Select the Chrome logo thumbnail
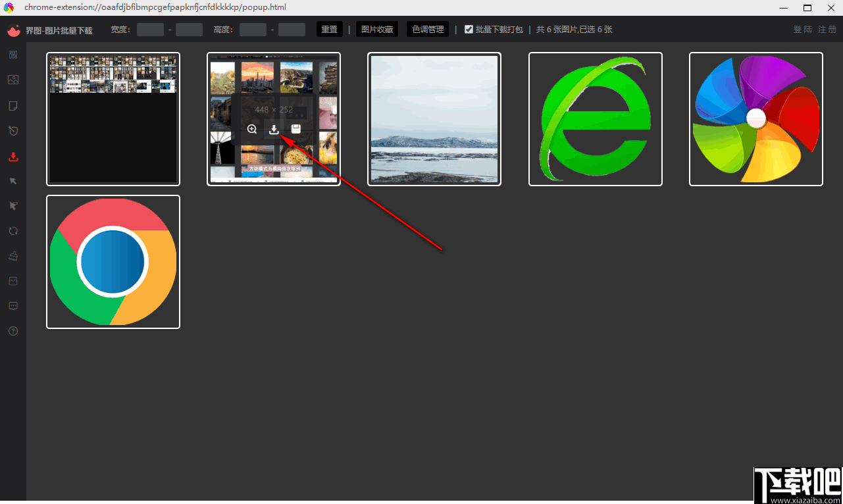 pos(113,262)
